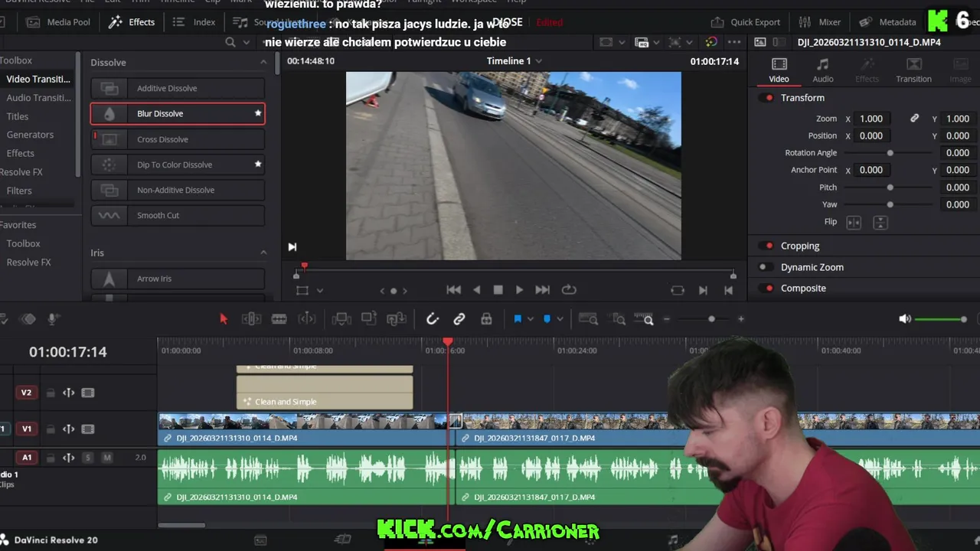Select Video Transitions in the toolbox

coord(38,79)
